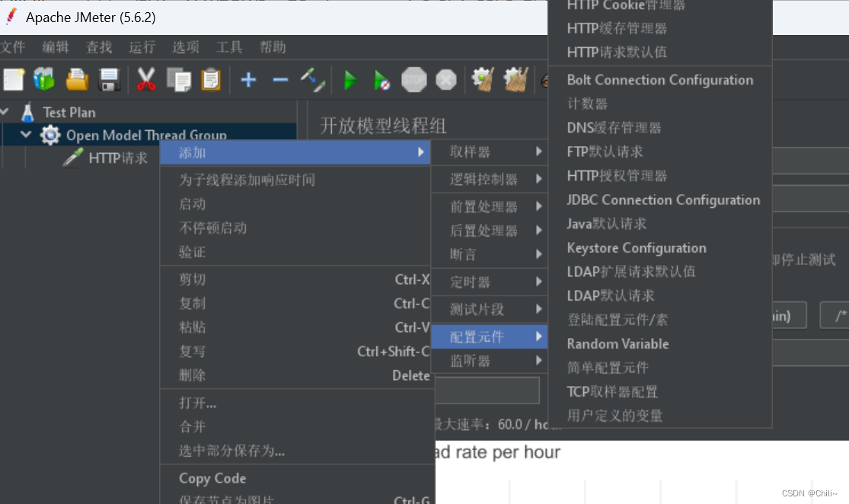Open the Templates icon in toolbar
This screenshot has height=504, width=849.
[x=44, y=80]
